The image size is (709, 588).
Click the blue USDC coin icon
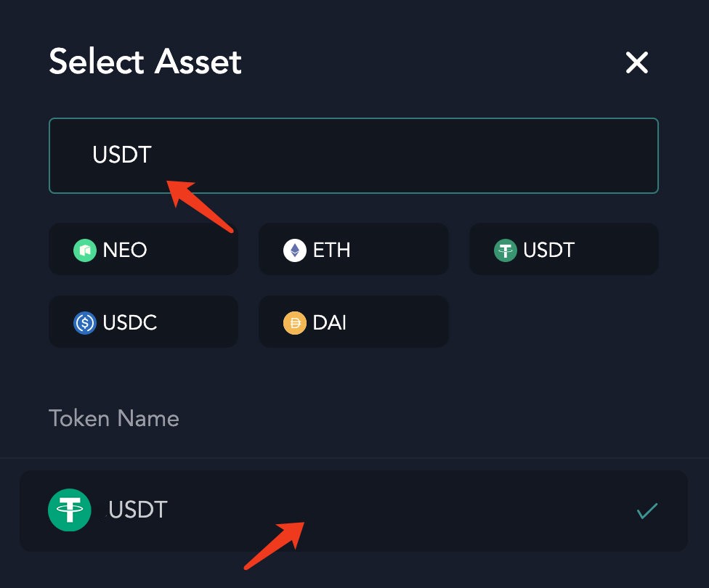[84, 323]
